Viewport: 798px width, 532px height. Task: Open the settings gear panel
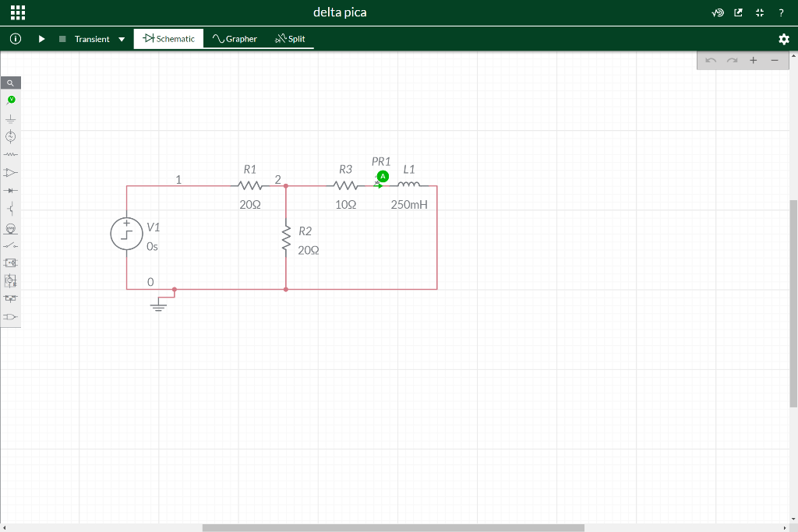[784, 39]
